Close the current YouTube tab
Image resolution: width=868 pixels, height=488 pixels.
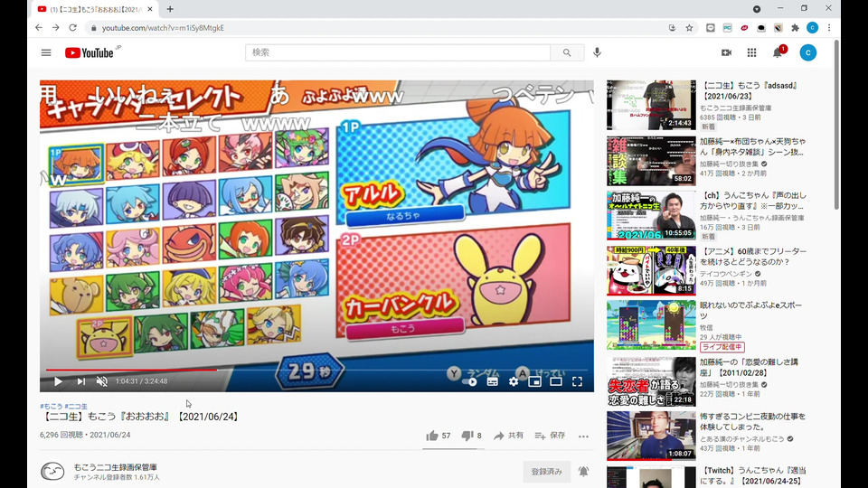[150, 9]
